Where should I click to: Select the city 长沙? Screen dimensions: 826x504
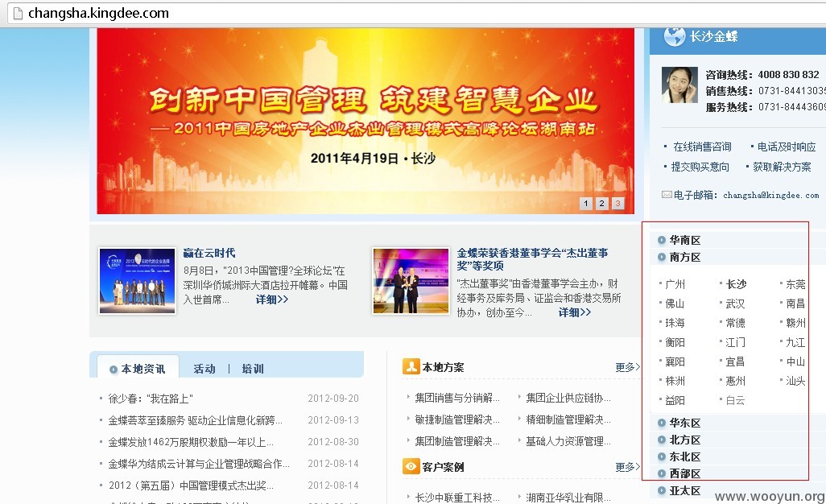[x=736, y=284]
